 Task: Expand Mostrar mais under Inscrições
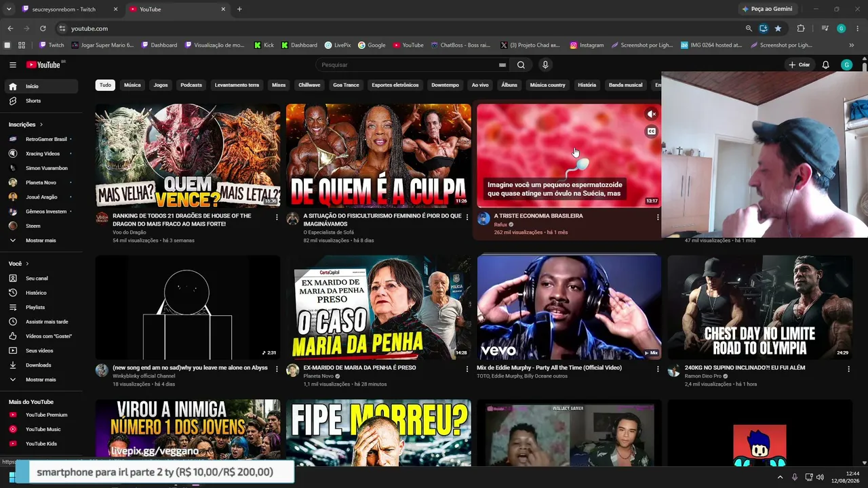(x=42, y=241)
